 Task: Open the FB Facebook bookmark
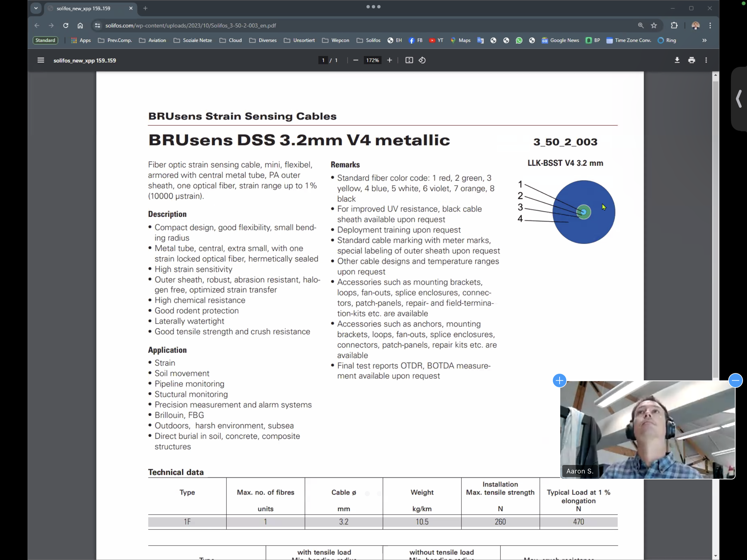[x=415, y=41]
